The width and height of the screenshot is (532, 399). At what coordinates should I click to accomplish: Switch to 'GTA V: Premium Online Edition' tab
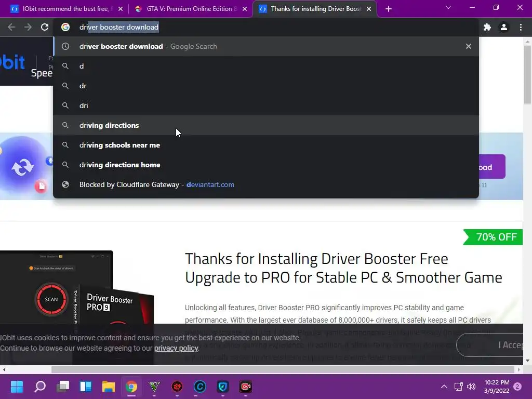(x=190, y=9)
